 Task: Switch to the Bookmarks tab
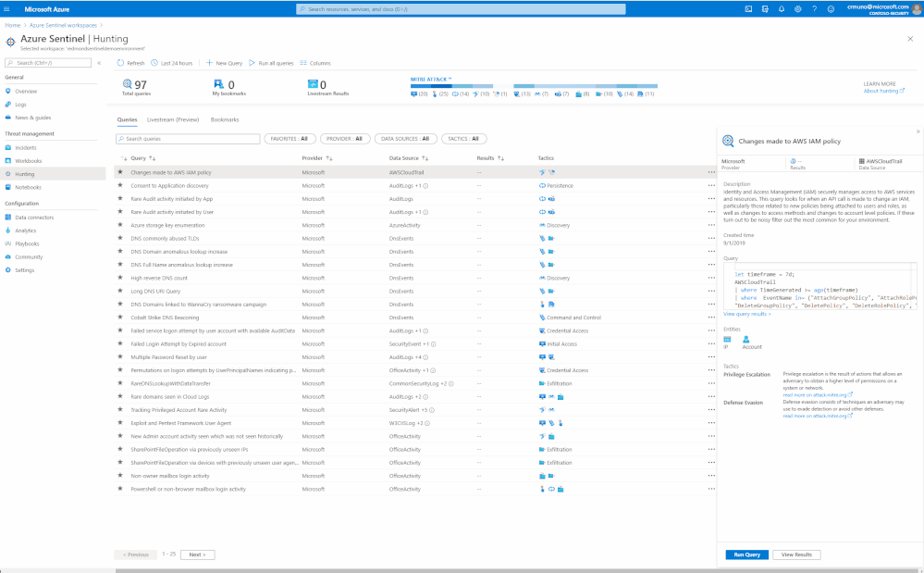pyautogui.click(x=225, y=119)
